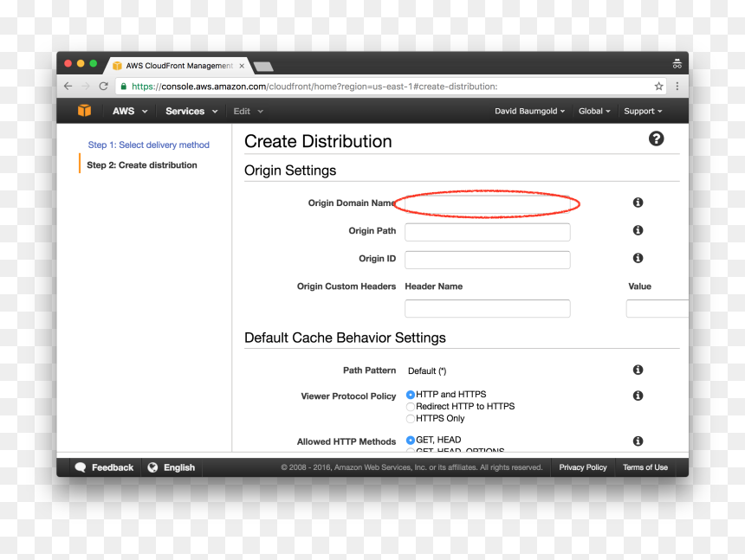Show info for Viewer Protocol Policy
The image size is (745, 560).
(x=638, y=396)
